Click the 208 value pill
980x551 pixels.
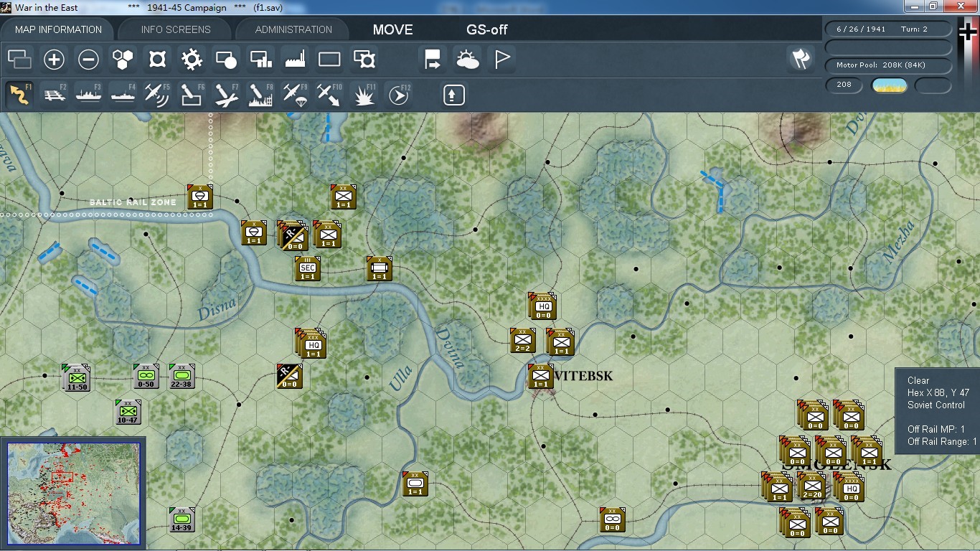pyautogui.click(x=844, y=85)
